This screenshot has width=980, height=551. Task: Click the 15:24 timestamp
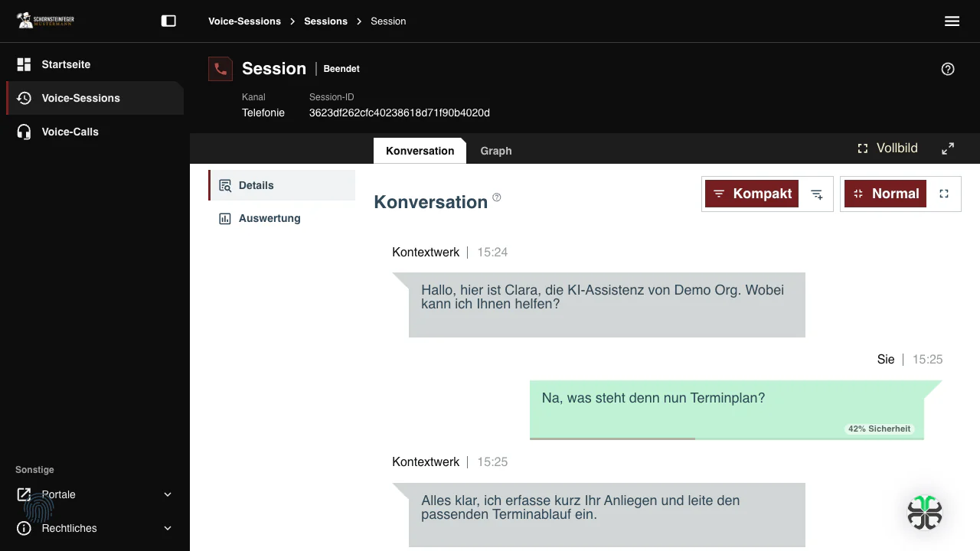[492, 253]
